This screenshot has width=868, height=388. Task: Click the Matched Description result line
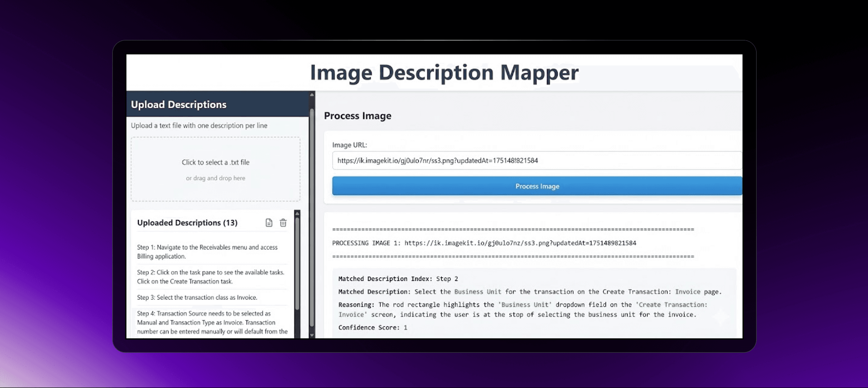point(530,292)
